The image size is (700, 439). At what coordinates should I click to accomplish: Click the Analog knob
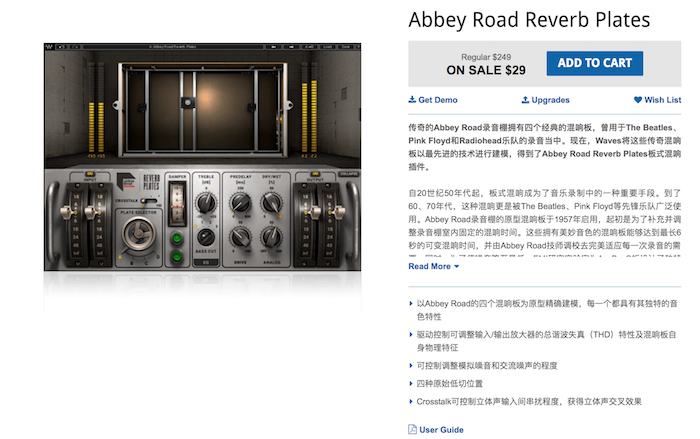click(x=271, y=237)
